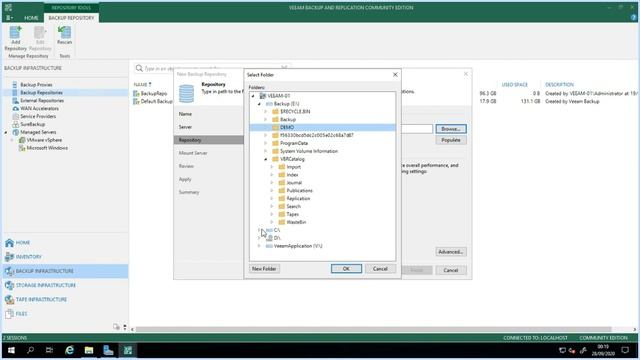Expand the Journal subfolder
The width and height of the screenshot is (640, 360).
coord(272,183)
